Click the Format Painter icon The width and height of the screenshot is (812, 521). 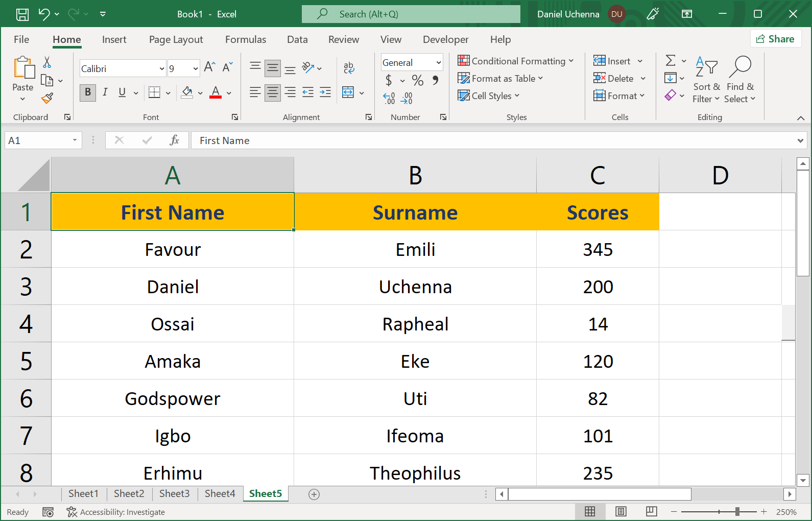[x=47, y=98]
